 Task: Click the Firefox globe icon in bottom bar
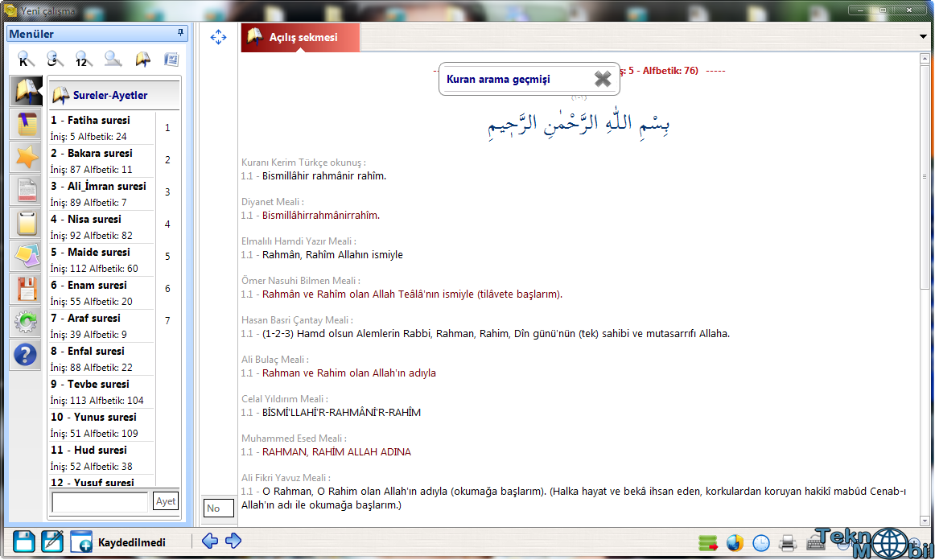click(x=735, y=543)
